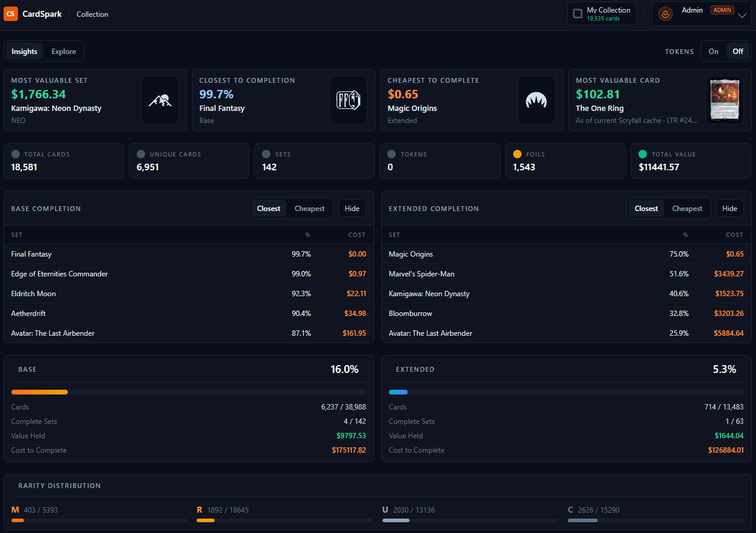Image resolution: width=756 pixels, height=533 pixels.
Task: Click the ADMIN role badge
Action: pyautogui.click(x=722, y=10)
